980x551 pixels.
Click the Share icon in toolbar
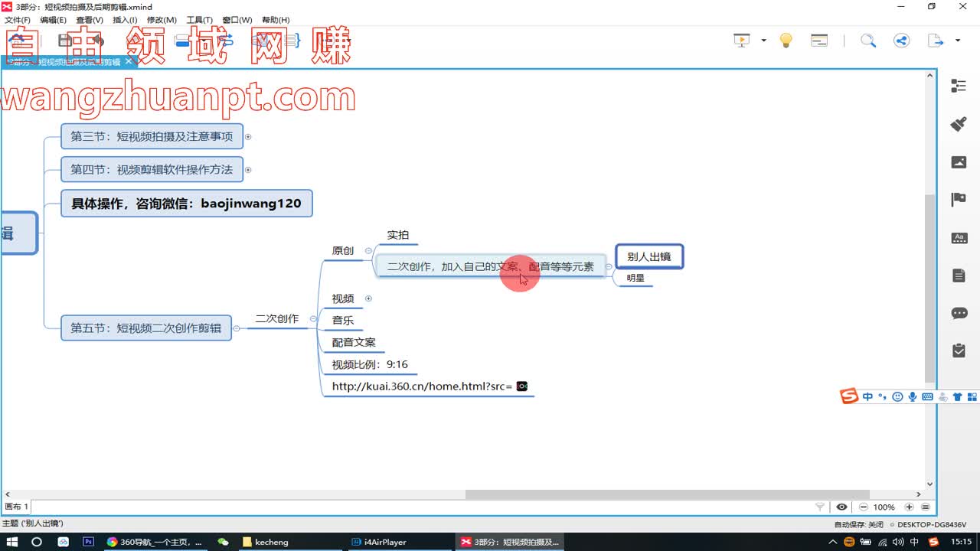[x=901, y=41]
